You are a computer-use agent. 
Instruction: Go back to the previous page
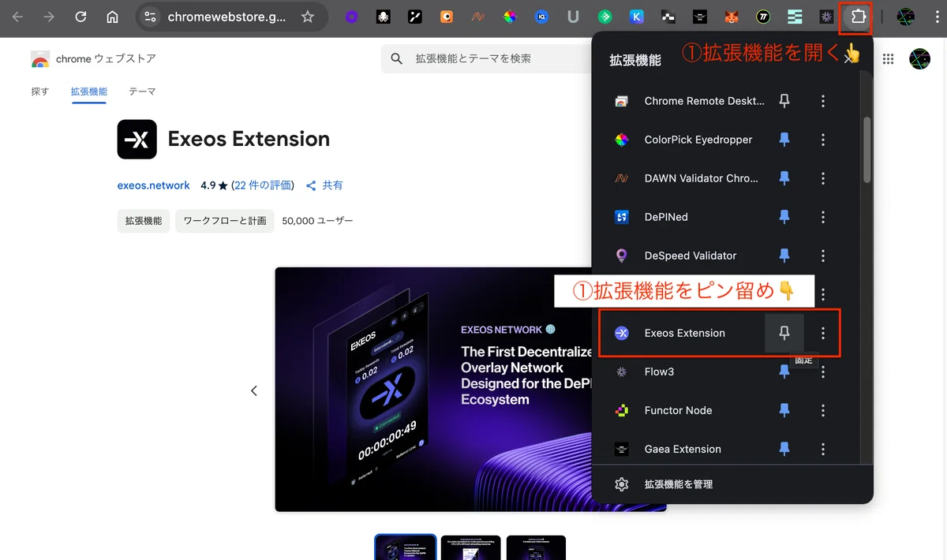[17, 17]
